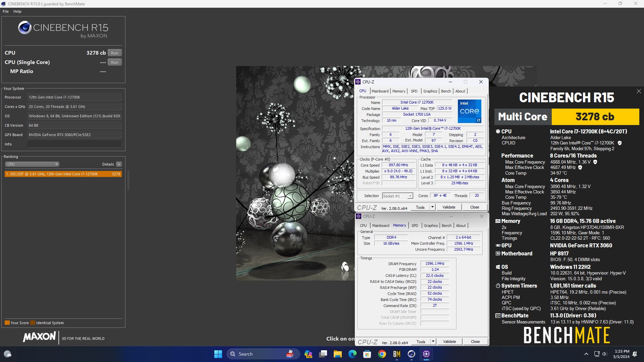
Task: Click the Info input field
Action: [x=74, y=144]
